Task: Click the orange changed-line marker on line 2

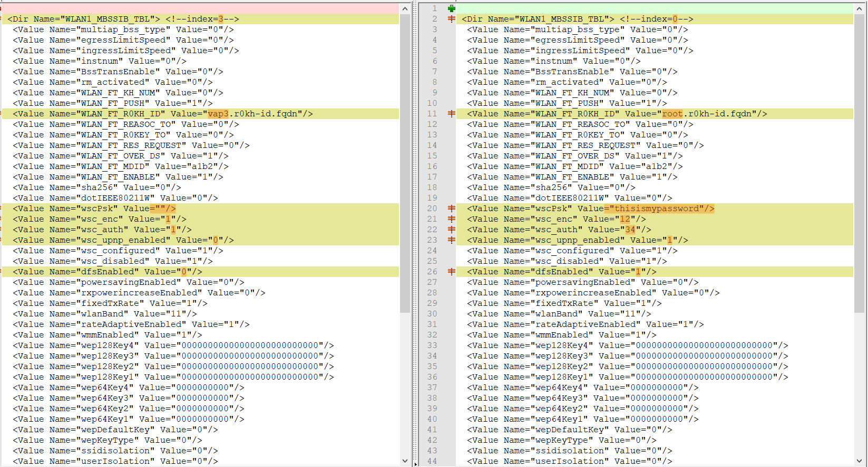Action: [x=451, y=19]
